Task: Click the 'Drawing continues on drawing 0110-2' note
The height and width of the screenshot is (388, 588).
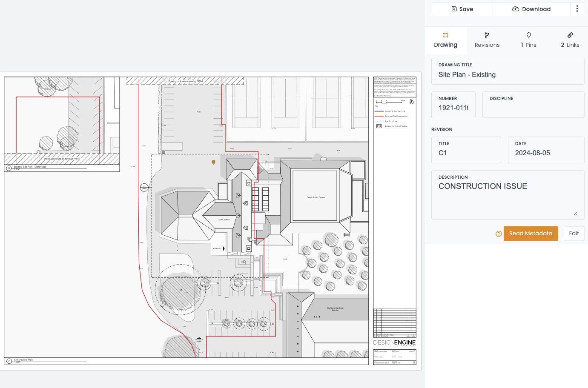Action: [x=186, y=81]
